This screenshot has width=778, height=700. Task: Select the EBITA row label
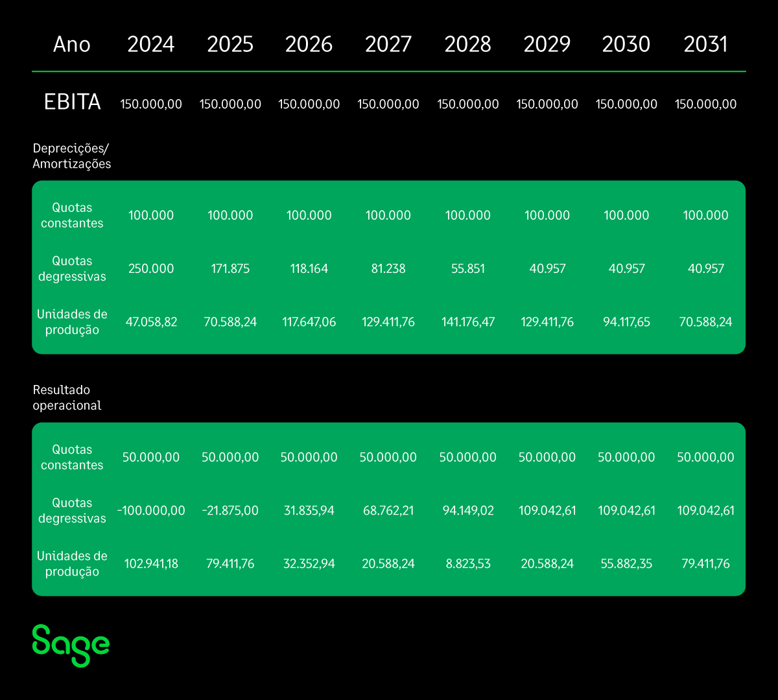coord(72,102)
